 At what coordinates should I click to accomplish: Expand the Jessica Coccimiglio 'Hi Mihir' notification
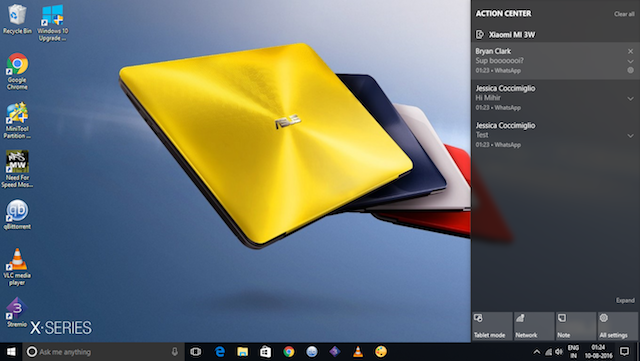[630, 98]
